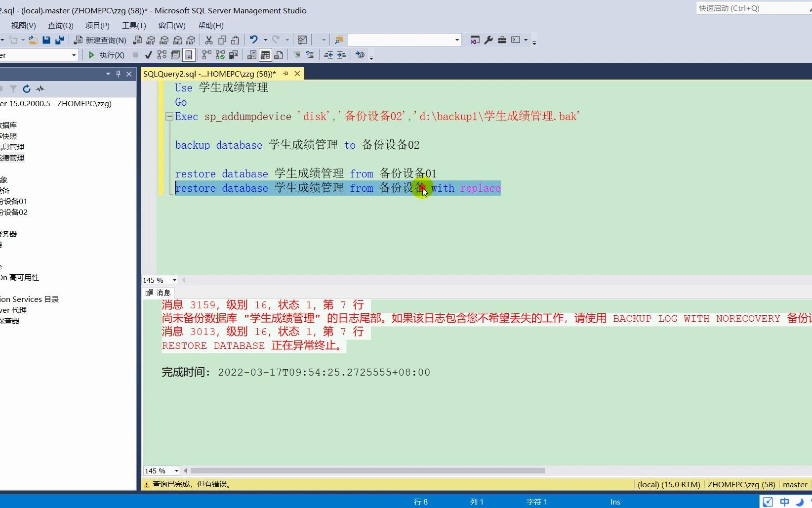Open a new DAX query
The height and width of the screenshot is (508, 812).
(191, 40)
